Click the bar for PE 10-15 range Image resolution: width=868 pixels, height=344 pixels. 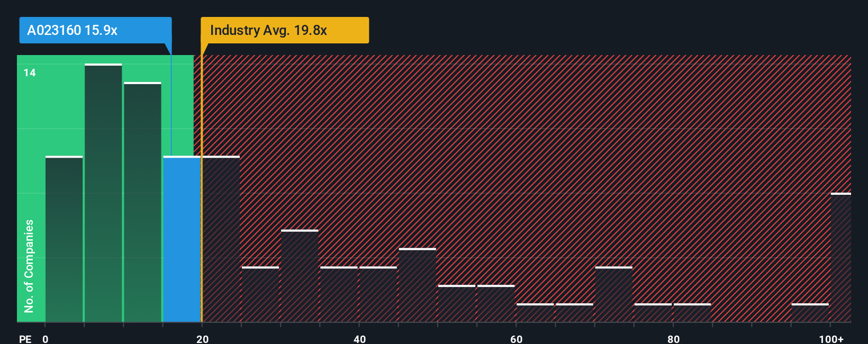tap(142, 202)
